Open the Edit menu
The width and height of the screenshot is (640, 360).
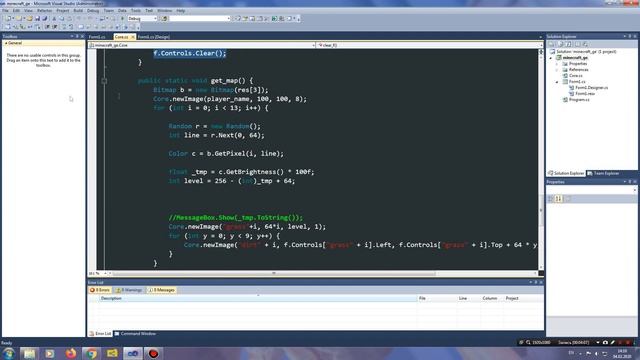coord(16,11)
